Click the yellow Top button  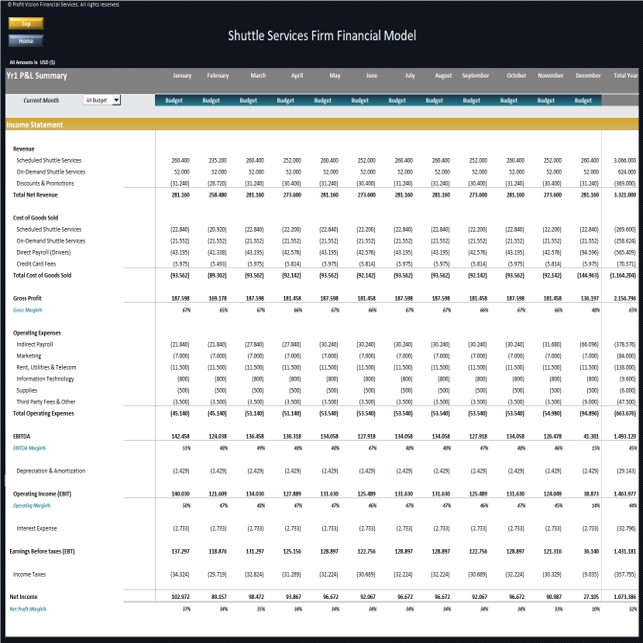click(x=26, y=23)
